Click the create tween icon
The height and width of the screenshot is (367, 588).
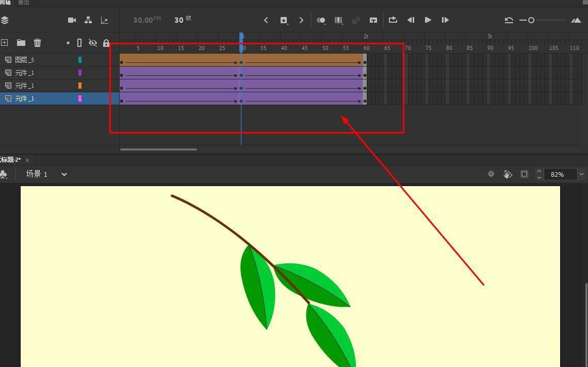point(373,20)
